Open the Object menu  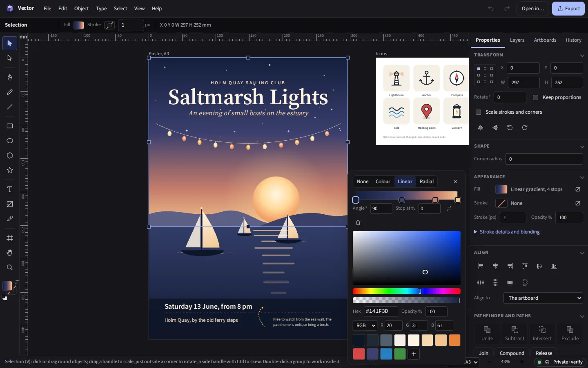tap(81, 9)
